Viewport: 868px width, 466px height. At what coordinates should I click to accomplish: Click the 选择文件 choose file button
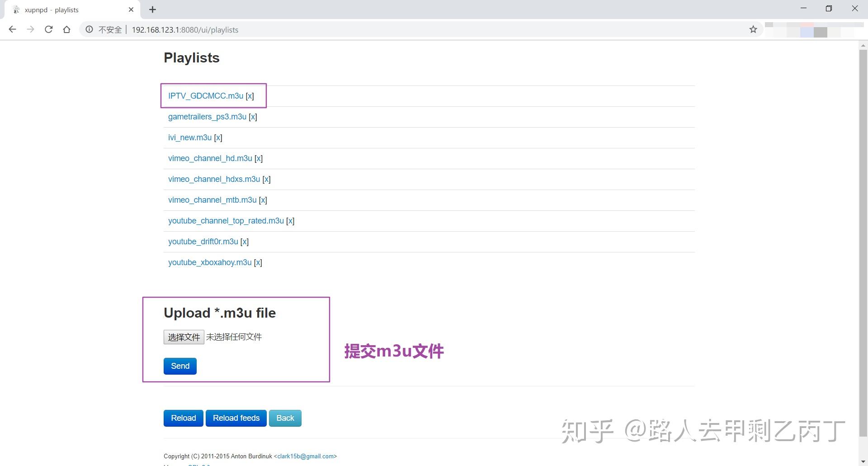click(184, 337)
